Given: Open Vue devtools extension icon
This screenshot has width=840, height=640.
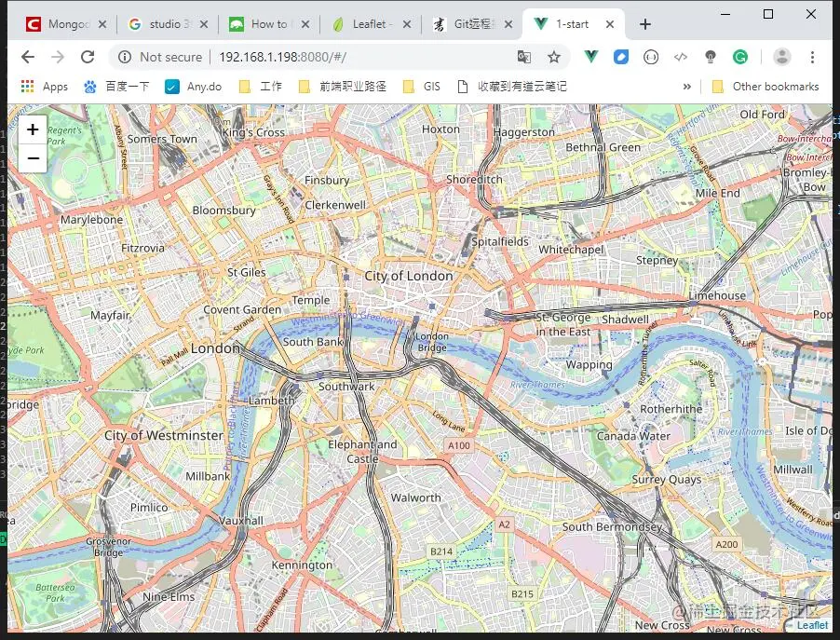Looking at the screenshot, I should tap(591, 57).
